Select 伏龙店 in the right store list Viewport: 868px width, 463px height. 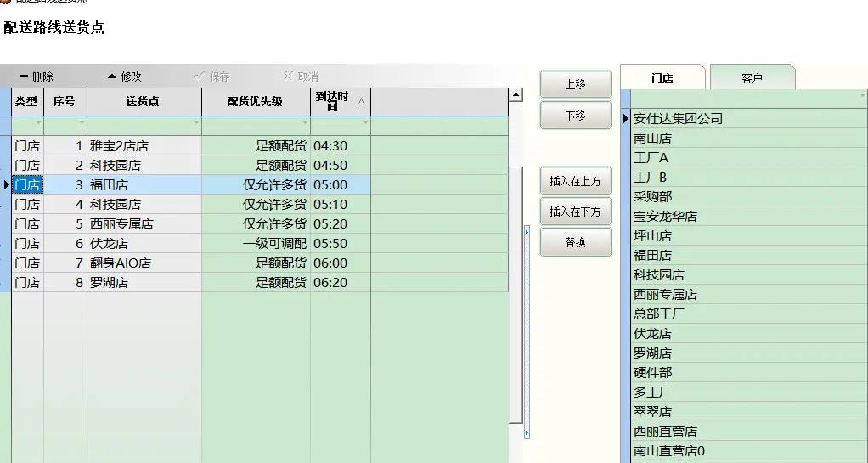point(750,333)
